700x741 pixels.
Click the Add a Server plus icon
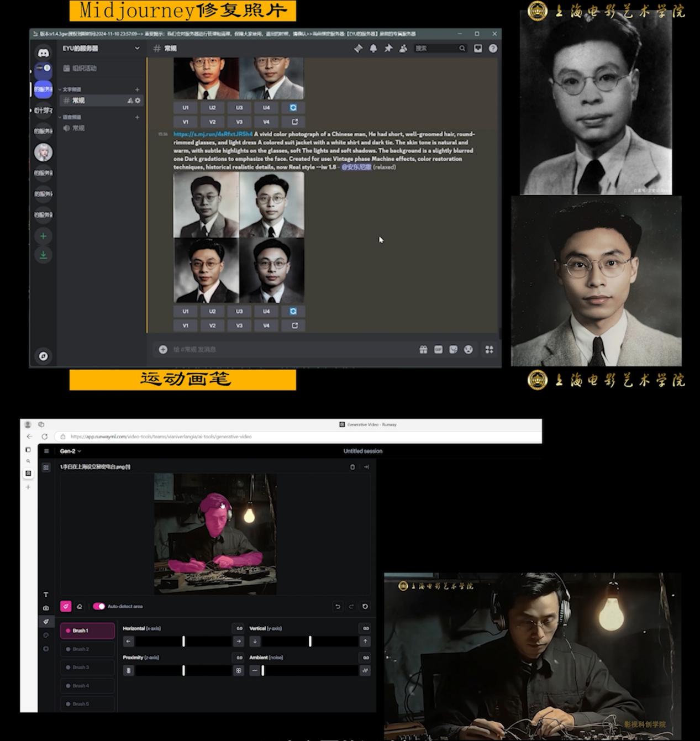click(x=43, y=237)
